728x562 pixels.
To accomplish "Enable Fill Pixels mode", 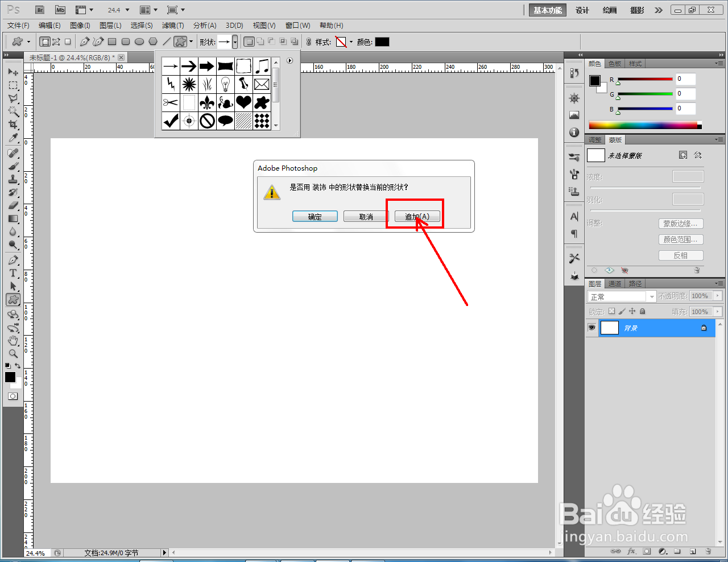I will point(68,42).
